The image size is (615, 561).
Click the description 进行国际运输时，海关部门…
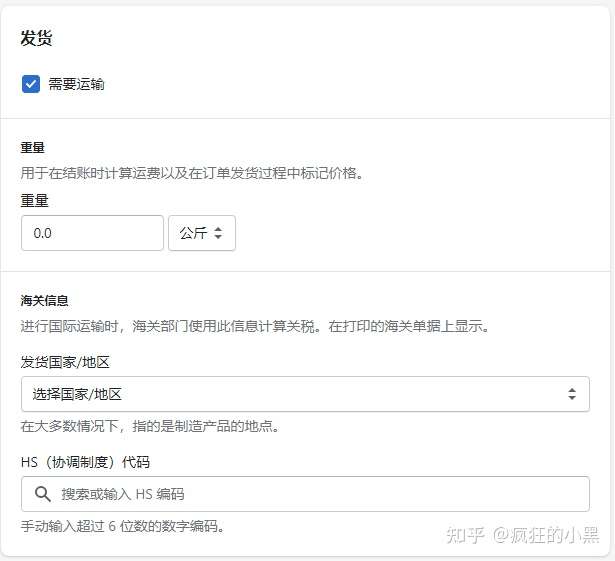click(255, 326)
